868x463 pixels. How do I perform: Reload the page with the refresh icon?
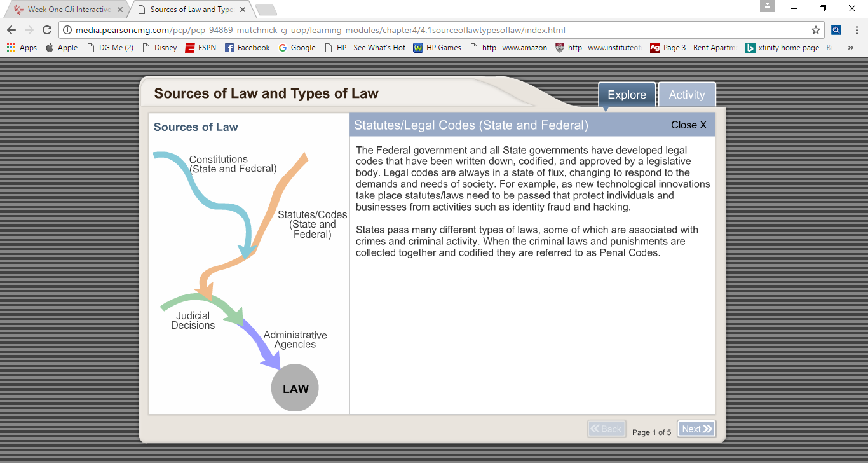(x=46, y=30)
